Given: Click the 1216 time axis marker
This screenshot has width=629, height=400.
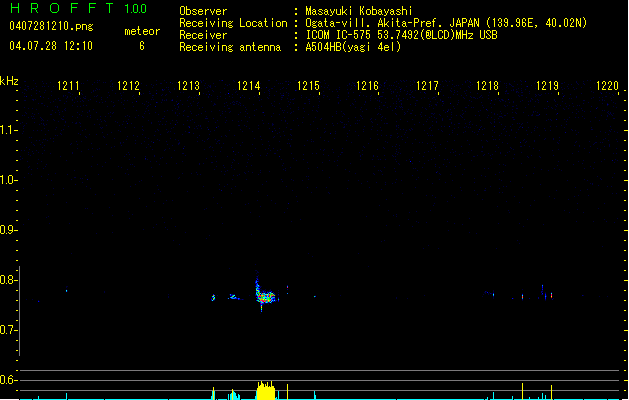Looking at the screenshot, I should tap(367, 86).
